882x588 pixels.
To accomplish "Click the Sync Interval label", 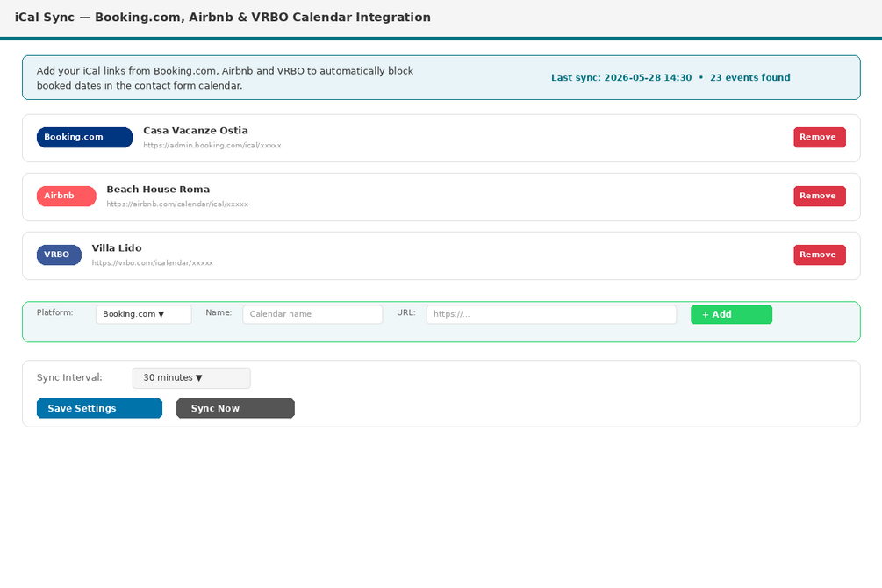I will click(69, 377).
